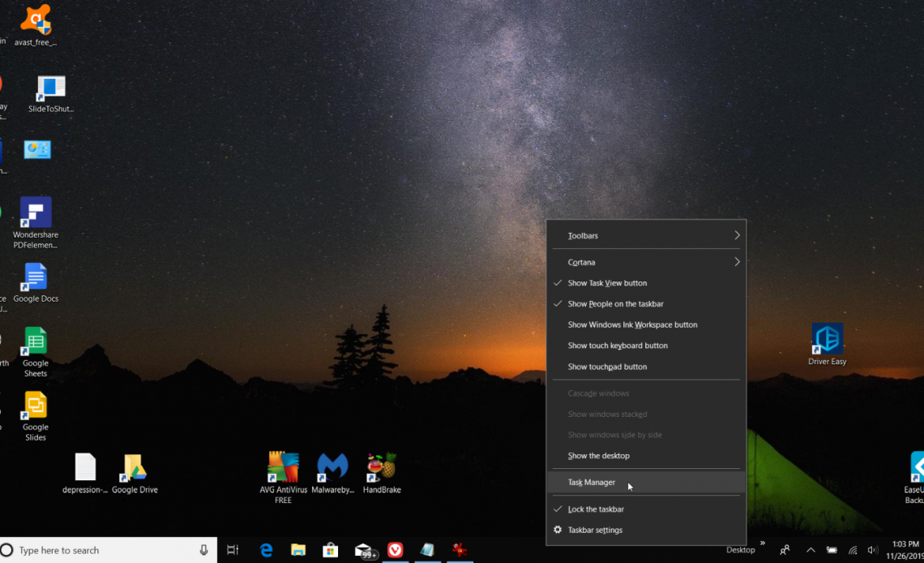Select Show the desktop menu entry

coord(598,456)
